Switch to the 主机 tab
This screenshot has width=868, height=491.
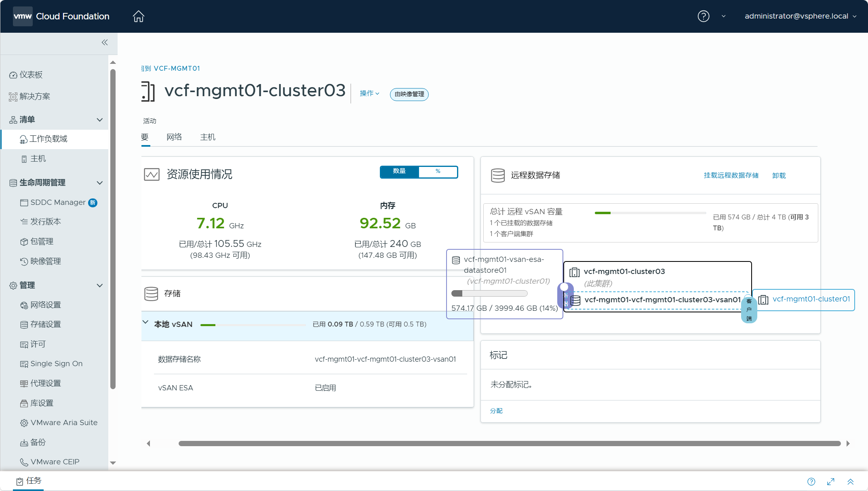click(x=208, y=137)
